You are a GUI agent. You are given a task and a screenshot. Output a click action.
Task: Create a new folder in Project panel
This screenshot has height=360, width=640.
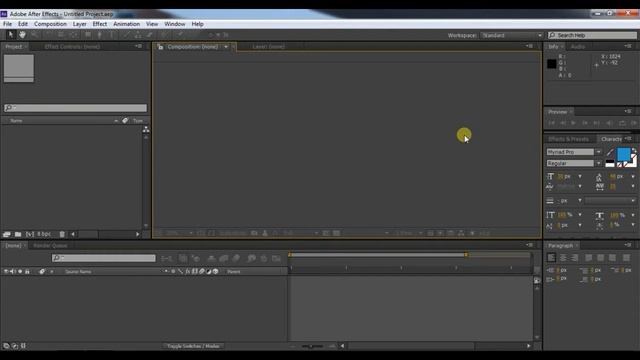coord(18,234)
